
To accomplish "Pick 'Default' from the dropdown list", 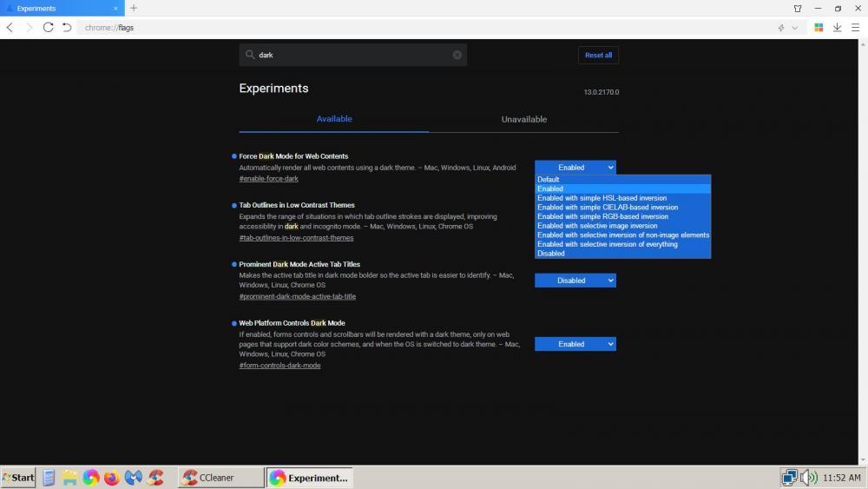I will coord(549,180).
